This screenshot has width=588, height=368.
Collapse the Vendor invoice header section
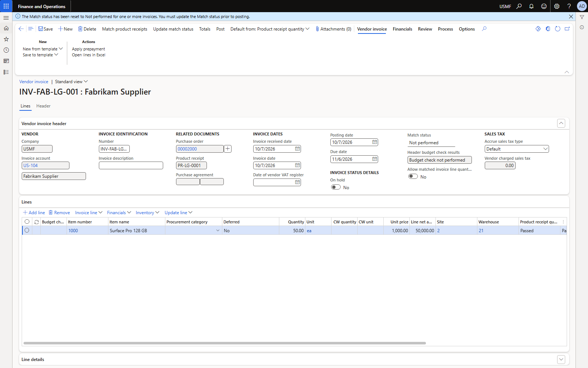(561, 123)
